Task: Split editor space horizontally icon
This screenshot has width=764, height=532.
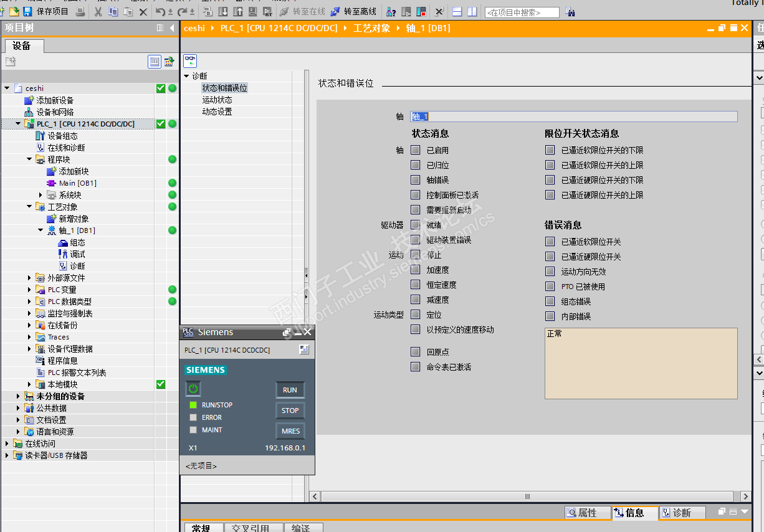Action: [x=457, y=12]
